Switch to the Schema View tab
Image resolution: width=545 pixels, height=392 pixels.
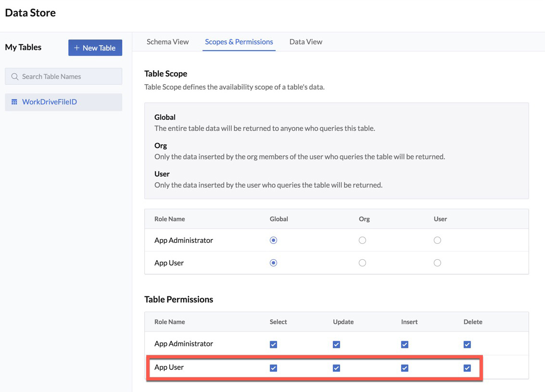[x=167, y=42]
